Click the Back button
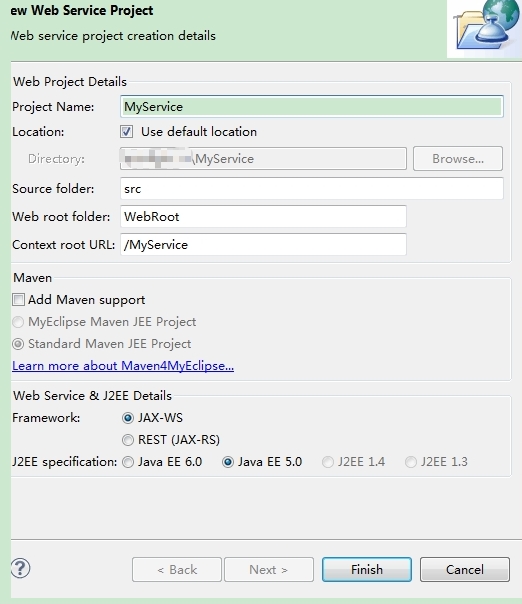The image size is (522, 604). 177,569
